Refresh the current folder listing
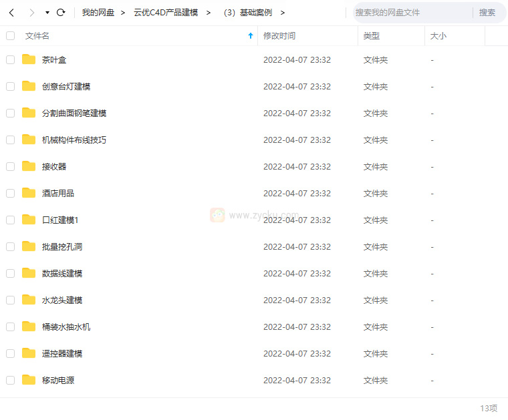This screenshot has height=420, width=508. [x=61, y=13]
